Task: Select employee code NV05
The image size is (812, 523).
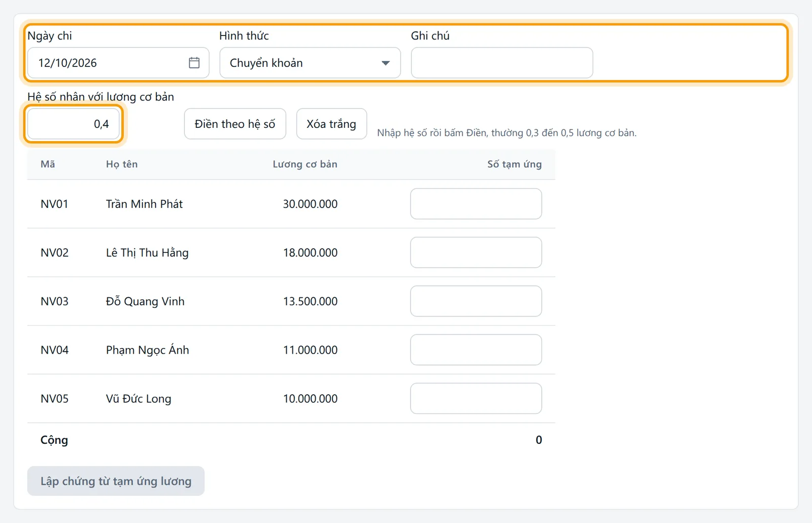Action: pyautogui.click(x=54, y=399)
